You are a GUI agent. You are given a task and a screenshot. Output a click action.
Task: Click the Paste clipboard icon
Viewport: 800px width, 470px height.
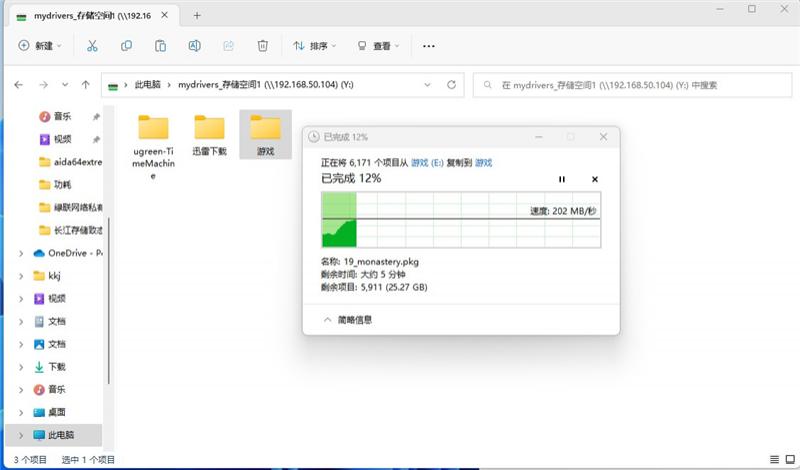[x=160, y=46]
